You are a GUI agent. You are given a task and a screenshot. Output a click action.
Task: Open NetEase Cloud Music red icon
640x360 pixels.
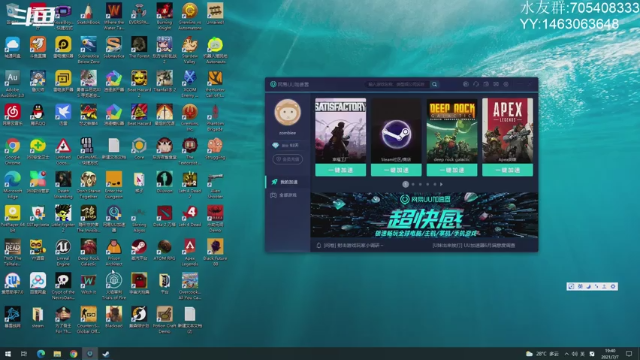pyautogui.click(x=12, y=115)
